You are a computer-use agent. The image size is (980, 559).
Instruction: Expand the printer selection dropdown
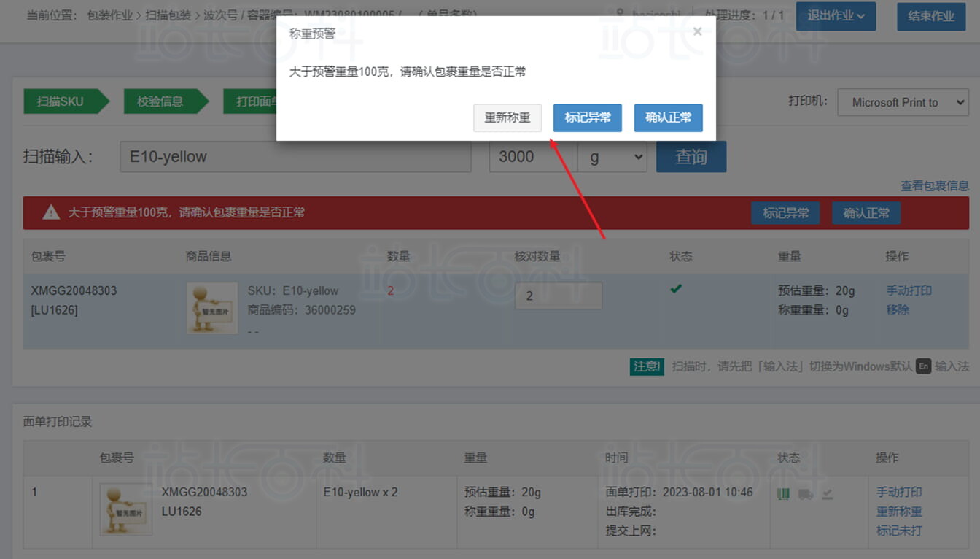click(x=903, y=102)
